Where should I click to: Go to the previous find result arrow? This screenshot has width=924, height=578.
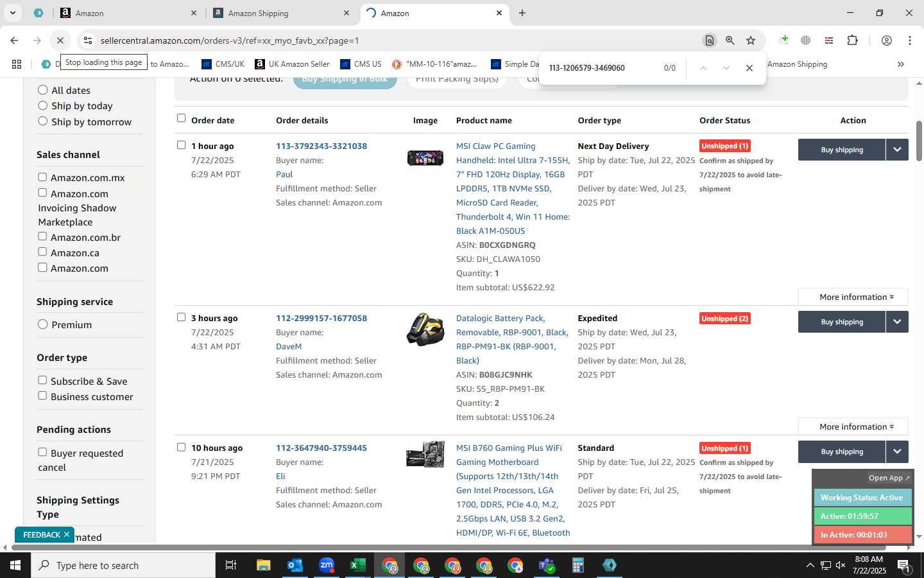tap(703, 68)
